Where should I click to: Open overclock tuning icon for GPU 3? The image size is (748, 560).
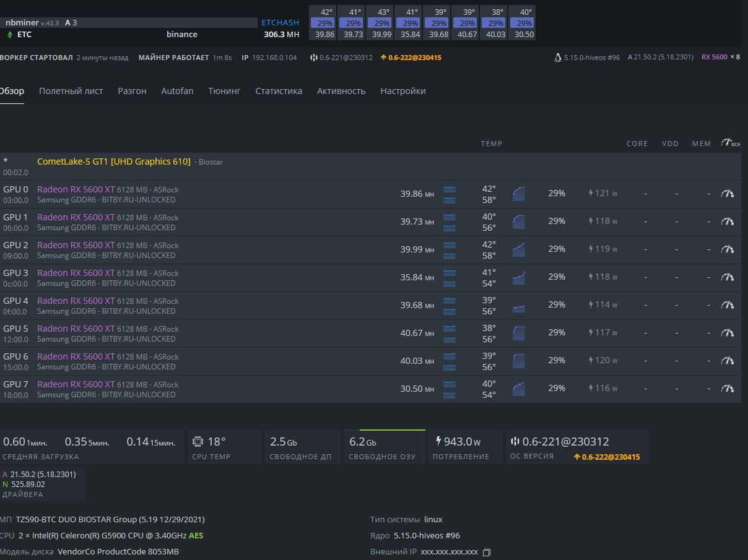[x=727, y=277]
